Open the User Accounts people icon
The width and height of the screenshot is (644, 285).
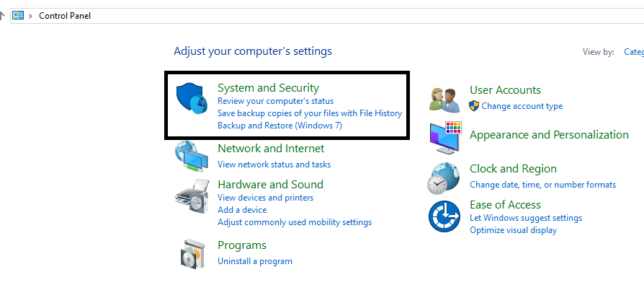coord(444,100)
